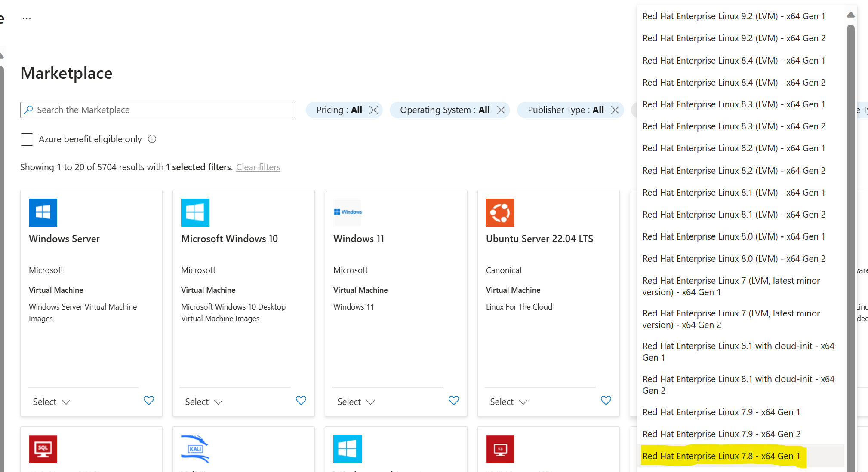Expand Select dropdown on Microsoft Windows 10
The image size is (868, 472).
click(203, 402)
